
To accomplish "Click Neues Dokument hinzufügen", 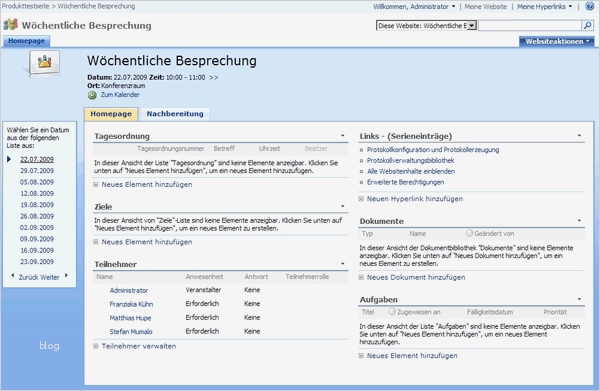I will coord(416,277).
